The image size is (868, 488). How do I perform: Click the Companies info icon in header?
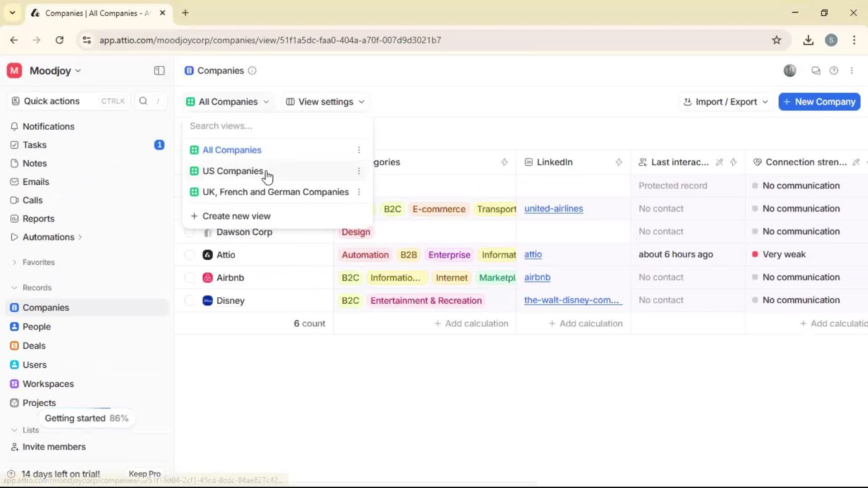coord(252,70)
